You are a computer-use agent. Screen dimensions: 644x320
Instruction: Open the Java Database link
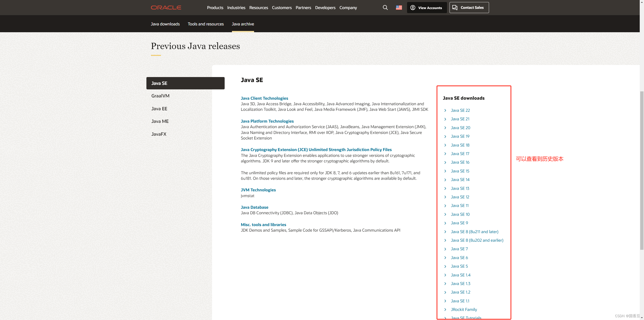[254, 207]
